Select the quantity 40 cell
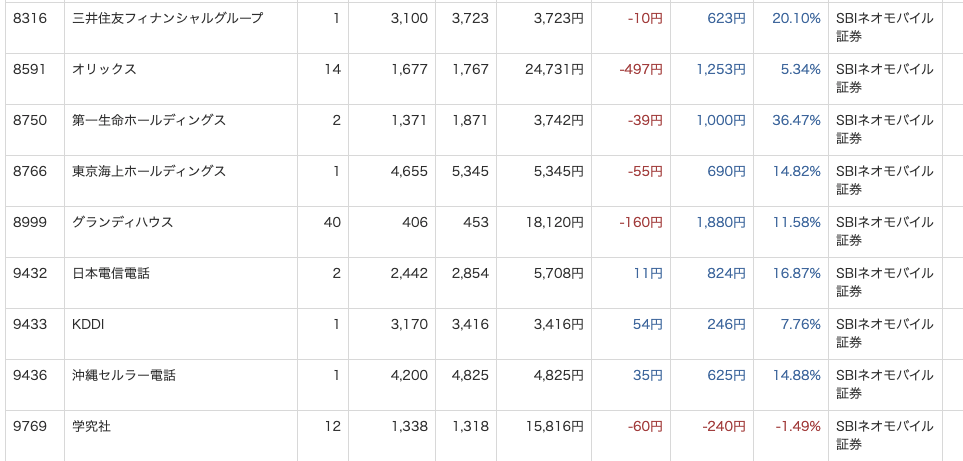Screen dimensions: 963x461 click(x=332, y=222)
